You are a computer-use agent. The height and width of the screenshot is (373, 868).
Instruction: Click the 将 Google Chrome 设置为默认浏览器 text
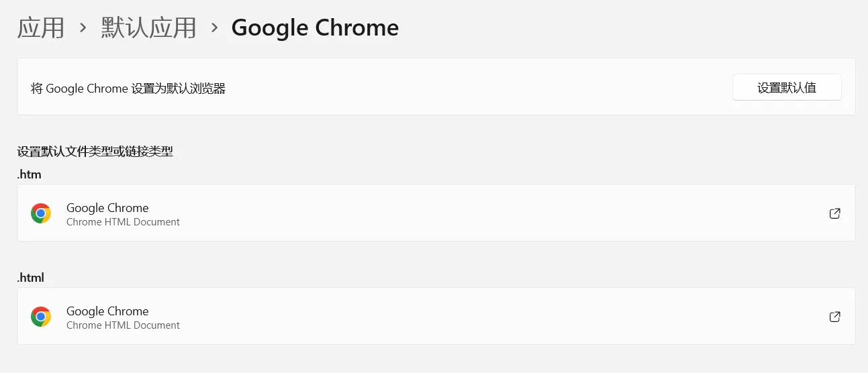click(x=128, y=88)
